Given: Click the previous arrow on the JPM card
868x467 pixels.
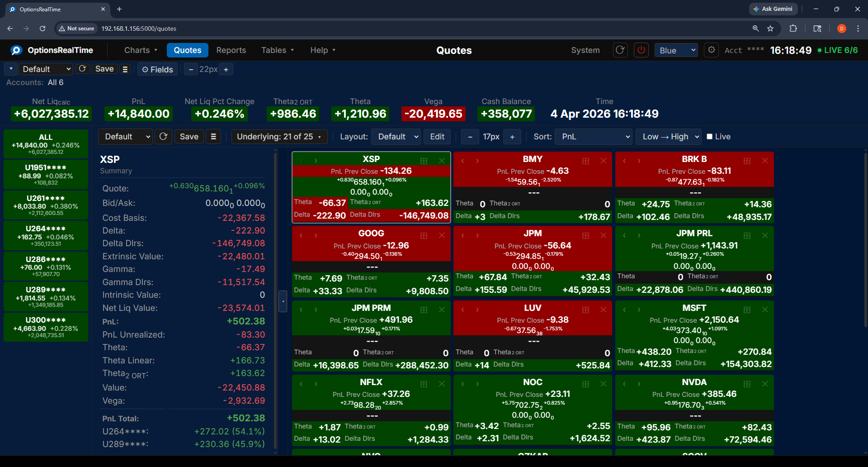Looking at the screenshot, I should [462, 235].
